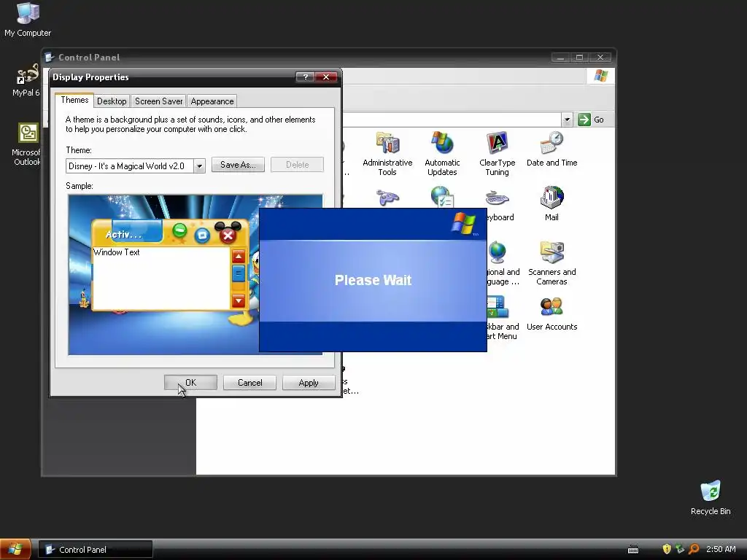747x560 pixels.
Task: Click the Windows flag logo in Control Panel toolbar
Action: pyautogui.click(x=600, y=76)
